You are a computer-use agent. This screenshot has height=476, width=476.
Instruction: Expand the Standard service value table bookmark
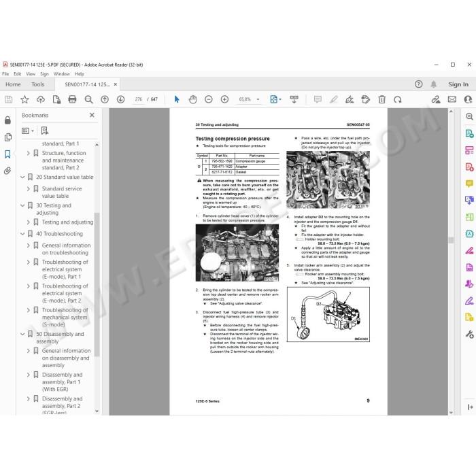[x=29, y=188]
